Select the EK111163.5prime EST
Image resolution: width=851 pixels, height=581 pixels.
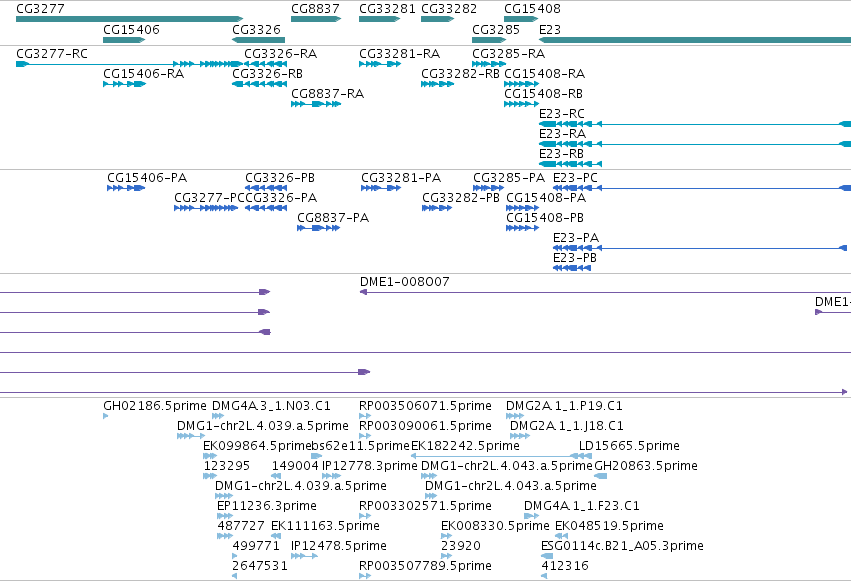click(x=276, y=536)
